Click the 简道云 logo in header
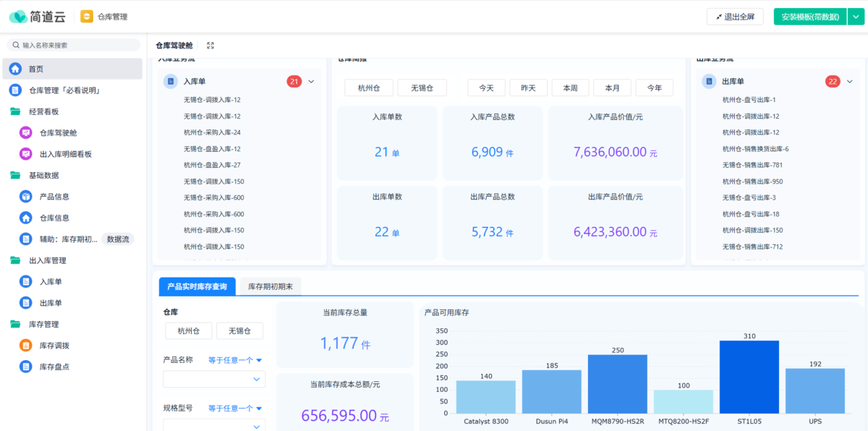The height and width of the screenshot is (431, 868). pos(38,16)
